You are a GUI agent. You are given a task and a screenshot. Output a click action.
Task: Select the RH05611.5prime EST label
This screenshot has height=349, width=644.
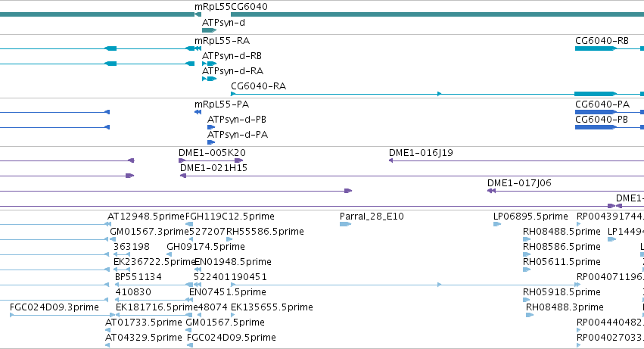coord(562,262)
